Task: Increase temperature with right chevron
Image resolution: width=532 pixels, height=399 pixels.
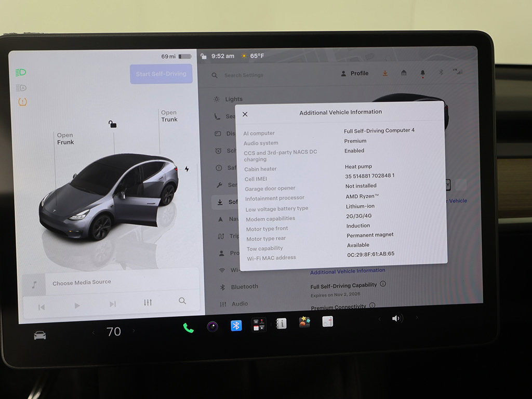Action: coord(134,330)
